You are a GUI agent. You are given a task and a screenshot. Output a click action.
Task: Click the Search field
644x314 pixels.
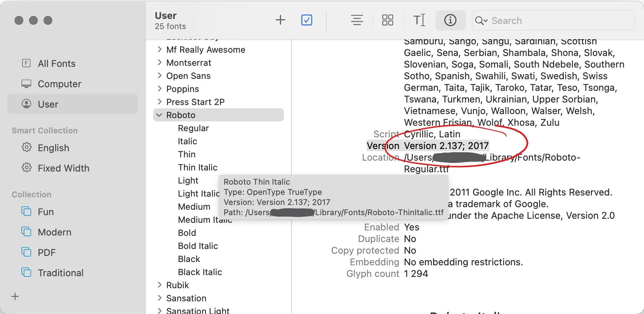click(553, 21)
